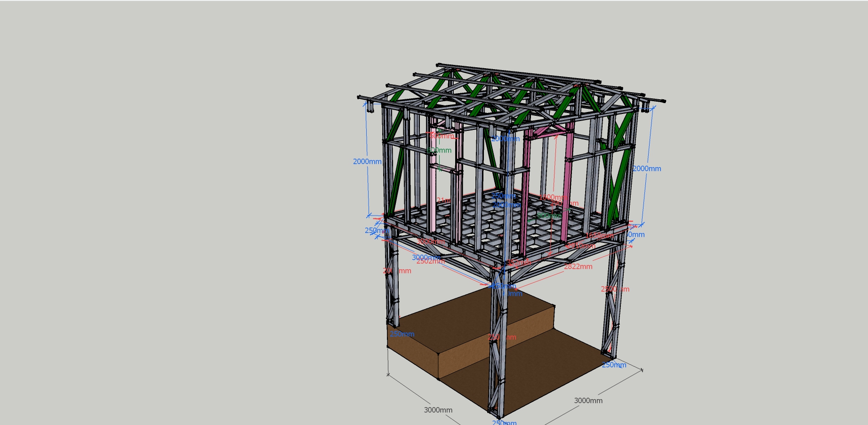Select blue 2000mm dimension on far right
This screenshot has height=425, width=868.
click(647, 168)
